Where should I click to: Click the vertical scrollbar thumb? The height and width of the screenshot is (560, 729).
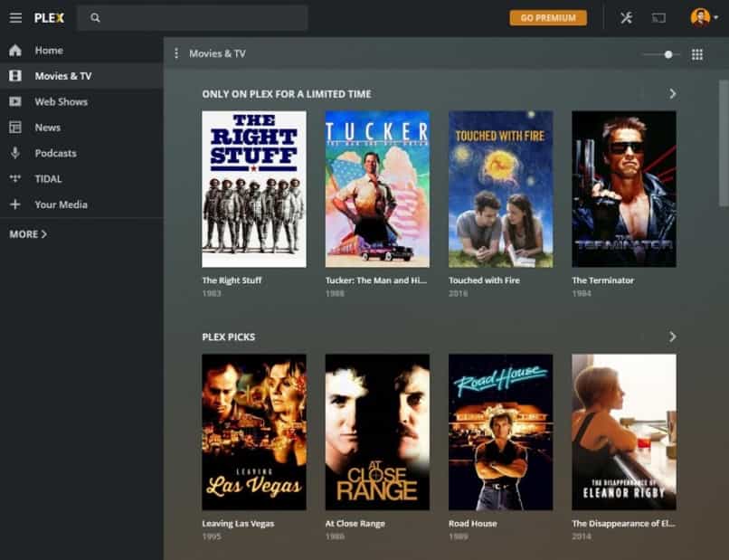(724, 143)
